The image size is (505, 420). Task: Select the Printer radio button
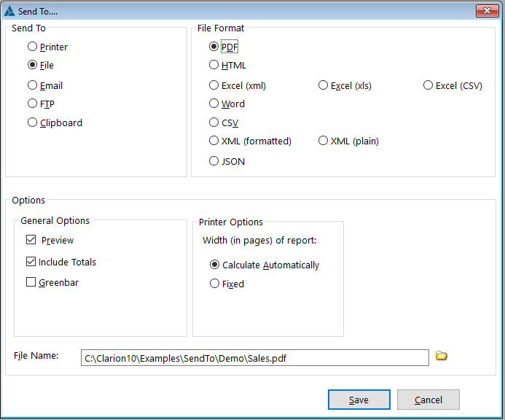(33, 47)
